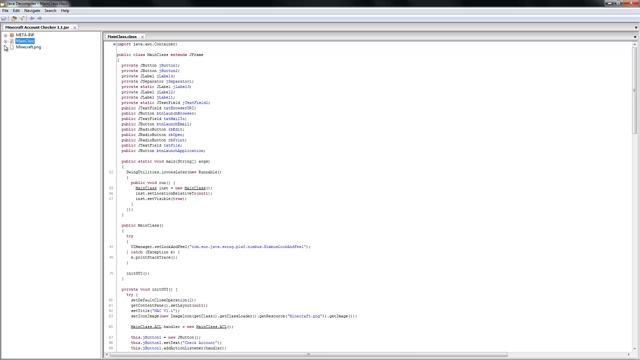Viewport: 640px width, 360px height.
Task: Open the class tab list dropdown arrow
Action: point(635,37)
